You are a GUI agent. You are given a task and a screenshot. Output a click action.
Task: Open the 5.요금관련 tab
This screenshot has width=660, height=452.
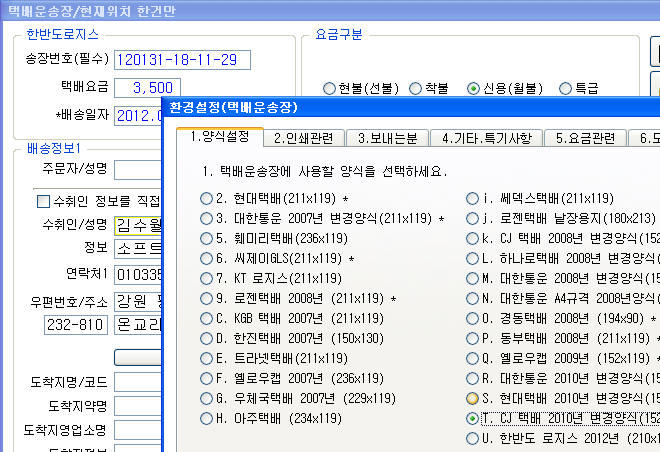click(585, 138)
